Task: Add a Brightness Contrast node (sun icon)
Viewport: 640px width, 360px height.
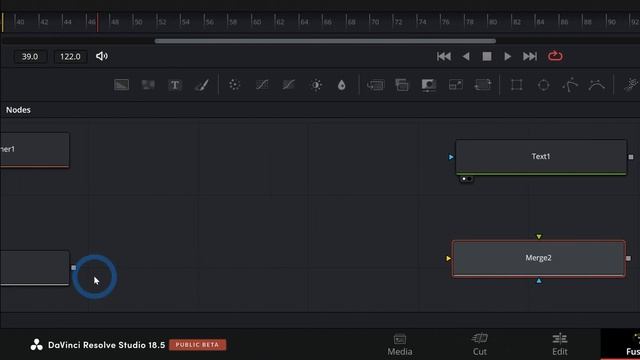Action: pos(316,85)
